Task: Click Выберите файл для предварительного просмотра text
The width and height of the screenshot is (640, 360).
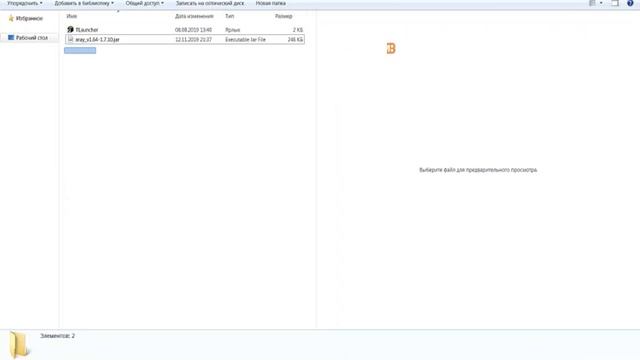Action: [478, 170]
